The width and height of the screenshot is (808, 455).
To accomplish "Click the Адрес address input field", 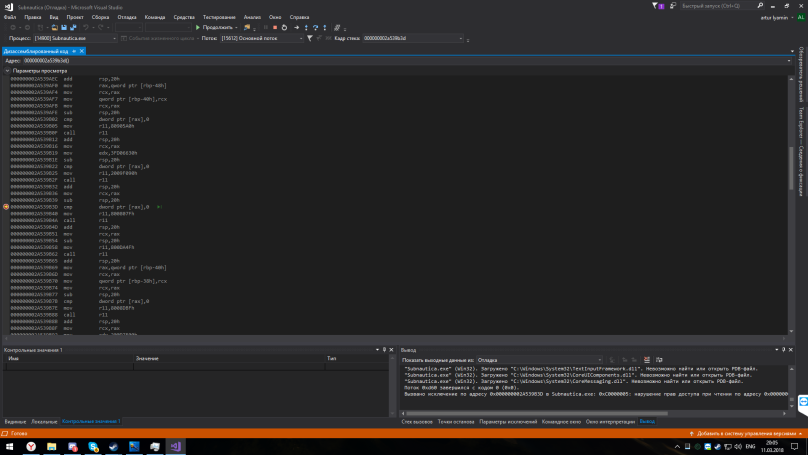I will 405,61.
